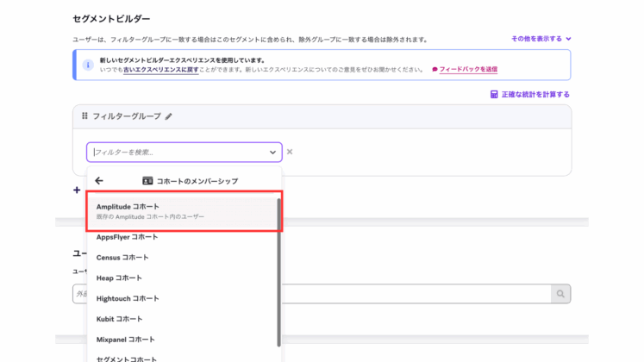The height and width of the screenshot is (362, 644).
Task: Pick Heap コホート in the dropdown
Action: click(x=119, y=278)
